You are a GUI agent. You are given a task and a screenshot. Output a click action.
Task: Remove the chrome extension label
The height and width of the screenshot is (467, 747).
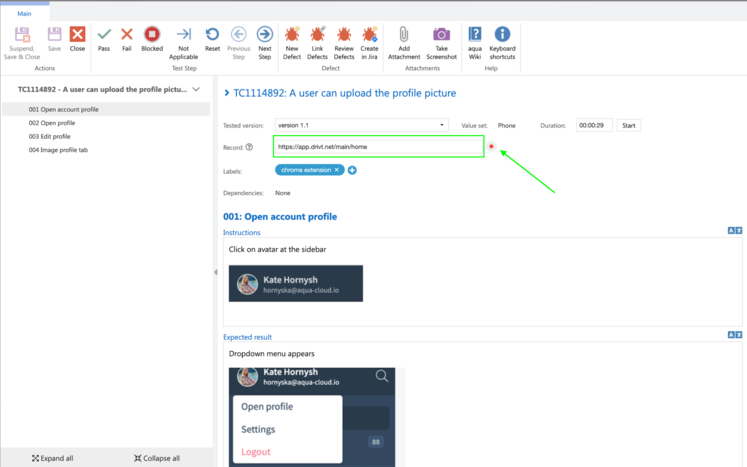337,170
